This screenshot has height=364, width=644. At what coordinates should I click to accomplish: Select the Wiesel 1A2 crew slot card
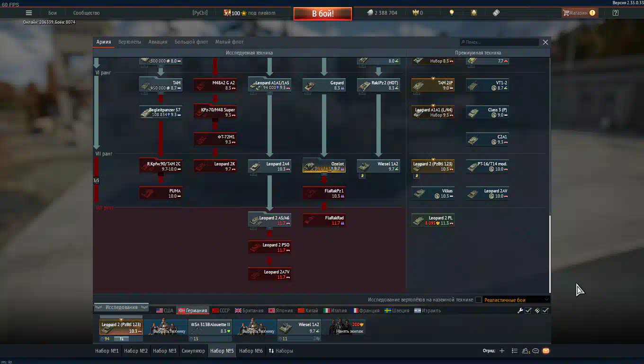click(299, 328)
